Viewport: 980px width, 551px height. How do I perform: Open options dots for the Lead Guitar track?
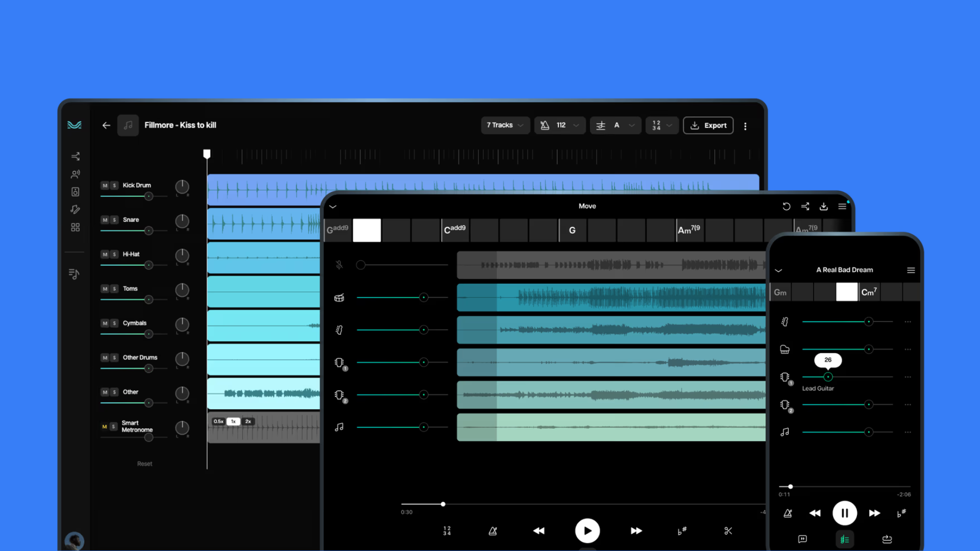click(908, 377)
